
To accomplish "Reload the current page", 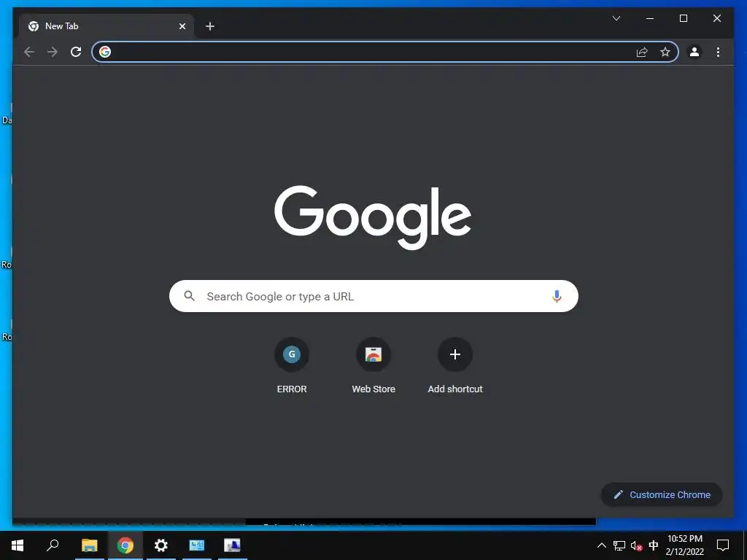I will [76, 52].
